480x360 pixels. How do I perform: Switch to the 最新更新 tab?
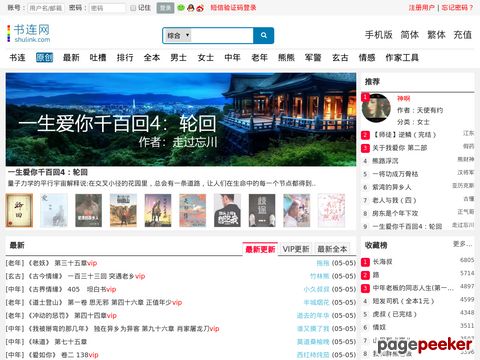click(260, 249)
